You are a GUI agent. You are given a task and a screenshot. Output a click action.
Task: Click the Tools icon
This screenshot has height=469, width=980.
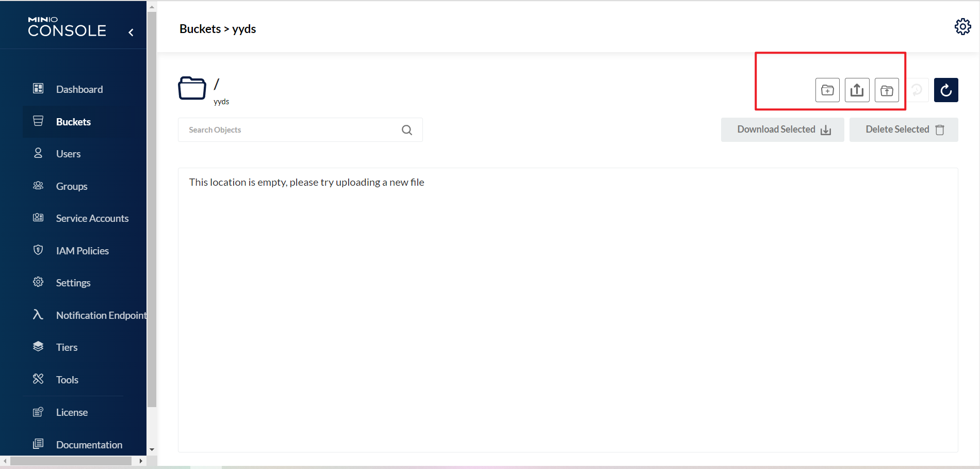coord(38,379)
